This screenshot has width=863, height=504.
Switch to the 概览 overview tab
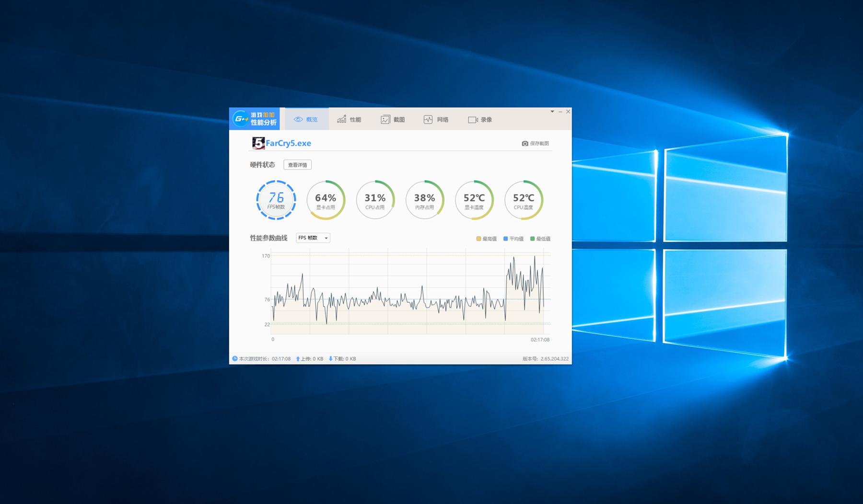coord(306,119)
